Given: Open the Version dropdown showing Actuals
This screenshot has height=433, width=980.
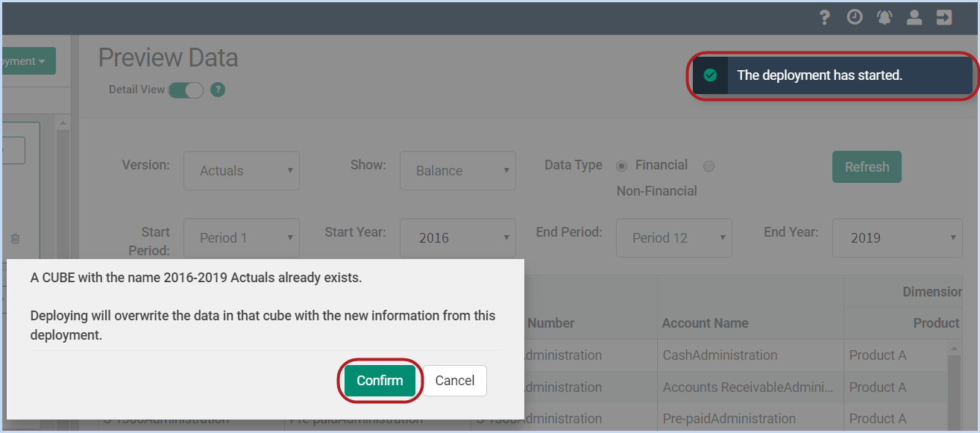Looking at the screenshot, I should (242, 171).
